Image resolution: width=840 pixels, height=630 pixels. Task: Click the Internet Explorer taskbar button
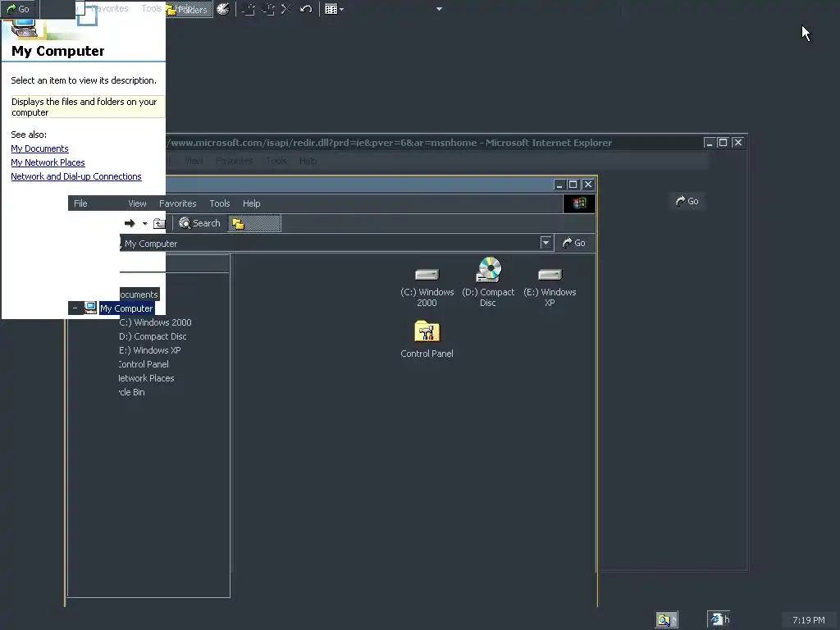tap(719, 619)
